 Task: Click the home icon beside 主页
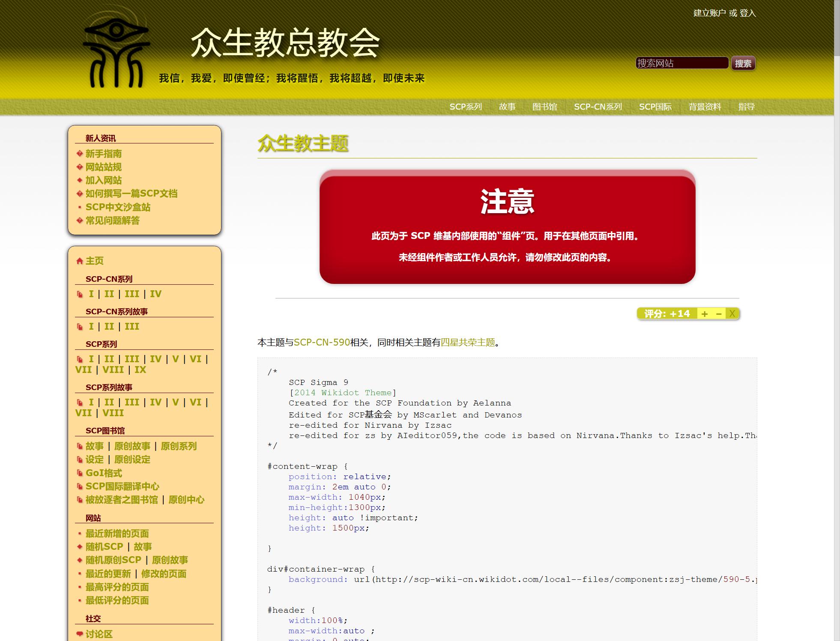[x=79, y=261]
